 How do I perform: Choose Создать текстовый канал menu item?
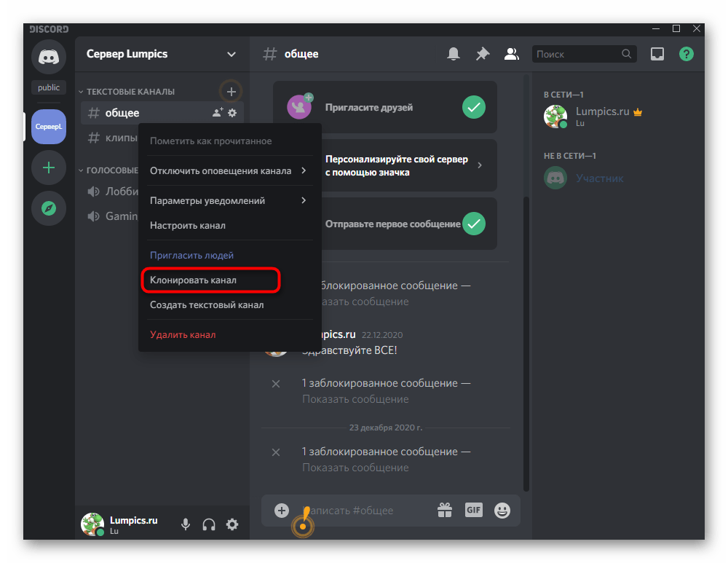coord(230,304)
